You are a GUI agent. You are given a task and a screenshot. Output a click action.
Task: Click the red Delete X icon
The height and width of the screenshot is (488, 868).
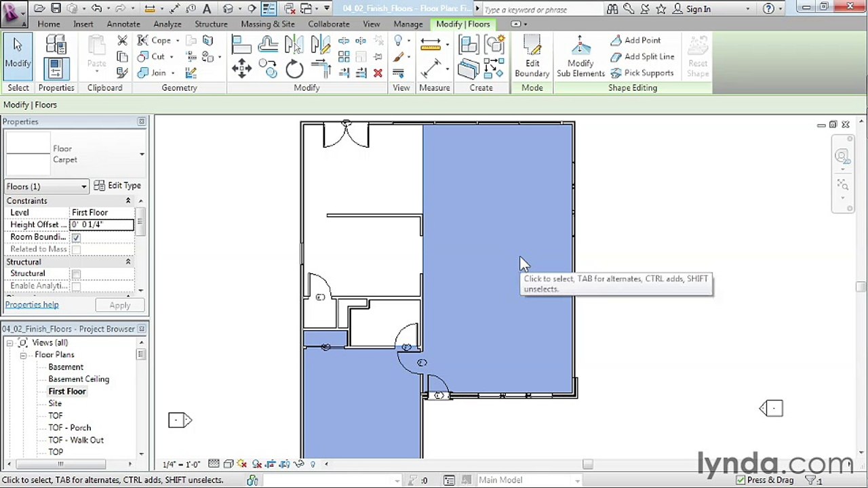pos(378,73)
